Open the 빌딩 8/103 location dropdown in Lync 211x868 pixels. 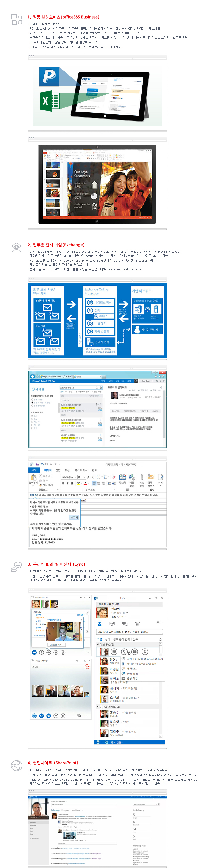tap(125, 616)
